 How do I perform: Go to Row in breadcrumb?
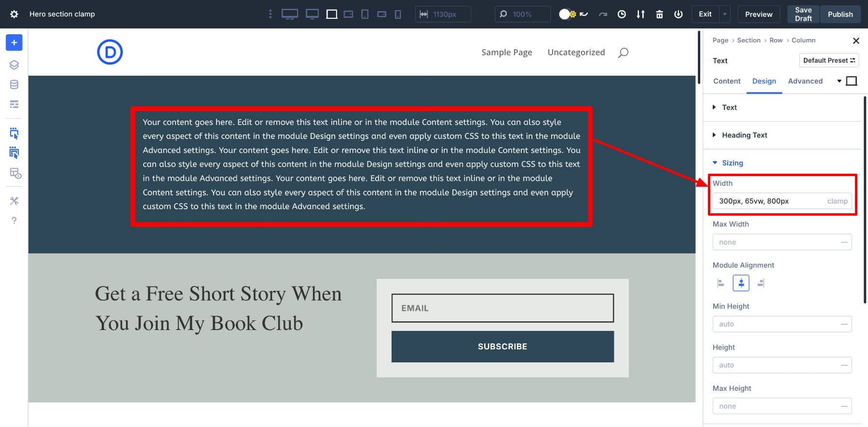(776, 40)
